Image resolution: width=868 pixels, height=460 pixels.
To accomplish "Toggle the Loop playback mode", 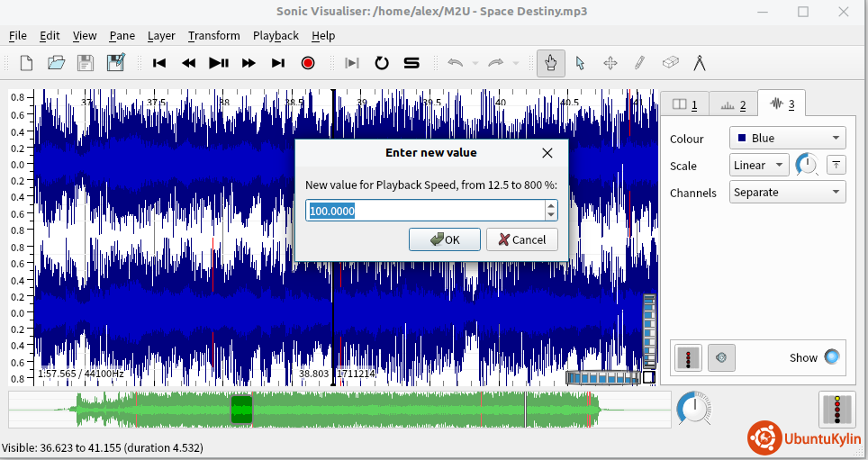I will pos(382,63).
